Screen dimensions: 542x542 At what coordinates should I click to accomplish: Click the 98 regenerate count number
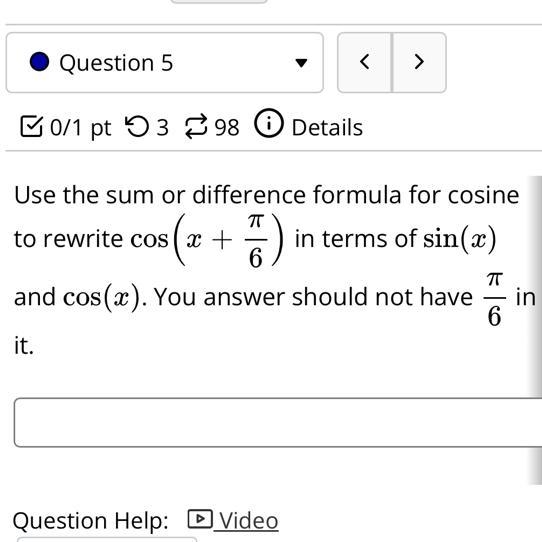point(227,128)
